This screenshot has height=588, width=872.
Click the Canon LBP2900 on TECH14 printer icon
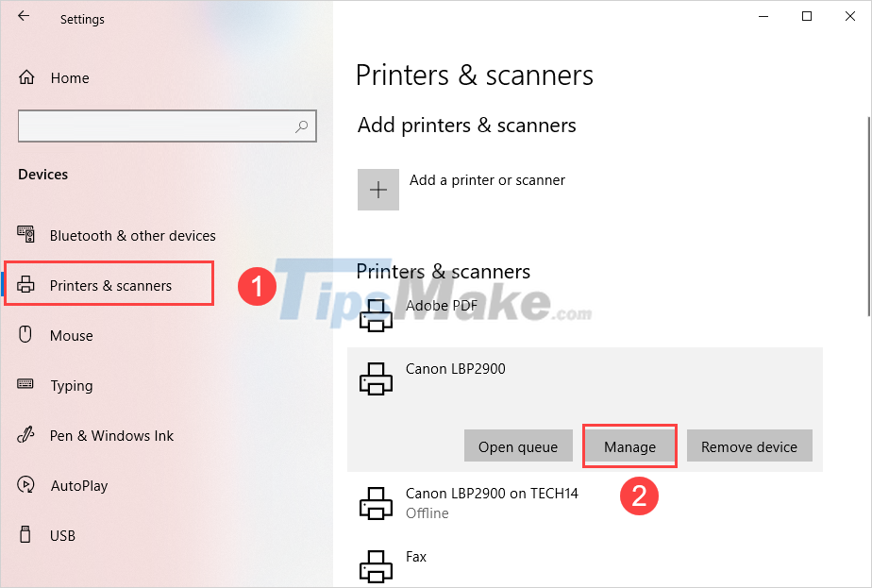click(x=376, y=503)
